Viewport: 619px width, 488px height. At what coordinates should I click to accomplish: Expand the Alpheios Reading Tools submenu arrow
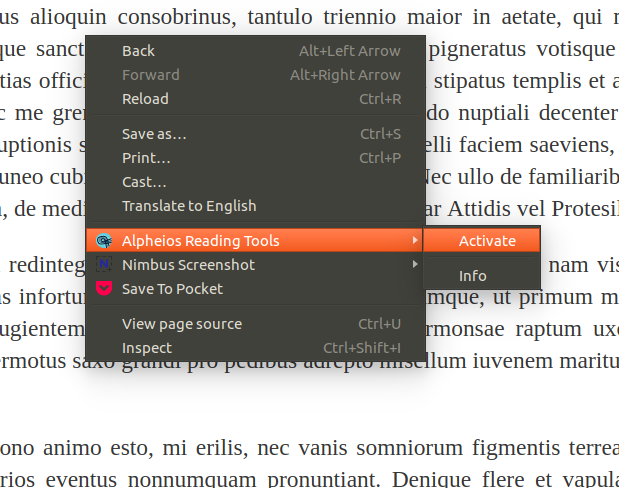pyautogui.click(x=415, y=240)
